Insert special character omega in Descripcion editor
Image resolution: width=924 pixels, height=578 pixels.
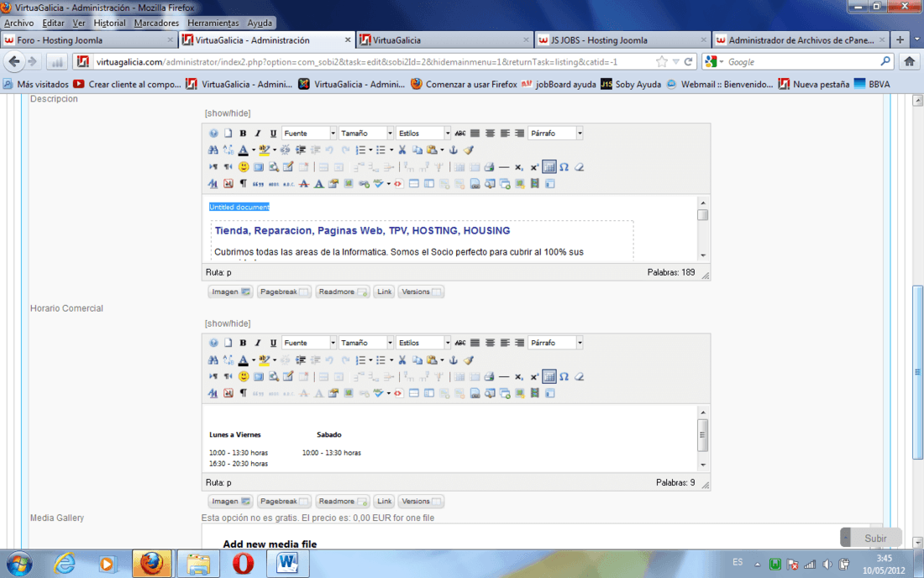click(x=564, y=167)
